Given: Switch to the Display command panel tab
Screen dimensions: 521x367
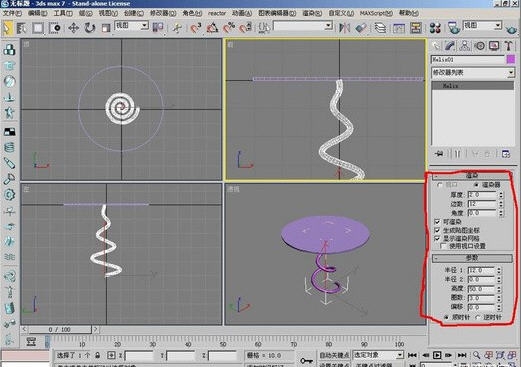Looking at the screenshot, I should [x=494, y=46].
